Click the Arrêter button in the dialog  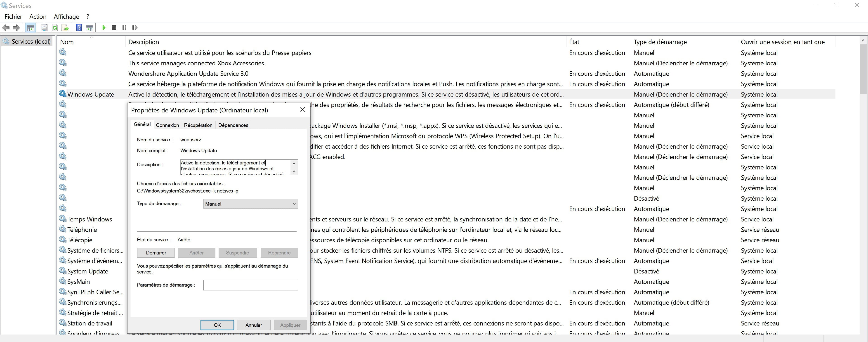(196, 253)
